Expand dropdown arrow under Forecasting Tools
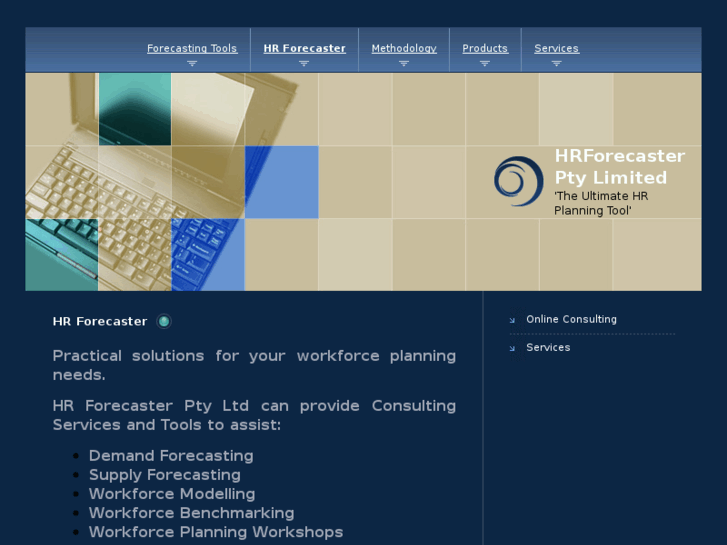 click(192, 63)
